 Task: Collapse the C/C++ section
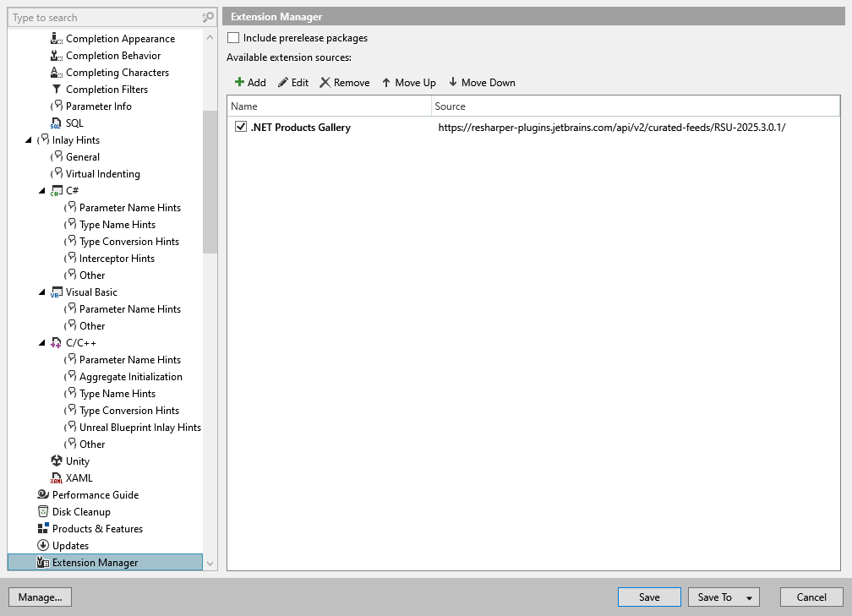[x=42, y=342]
